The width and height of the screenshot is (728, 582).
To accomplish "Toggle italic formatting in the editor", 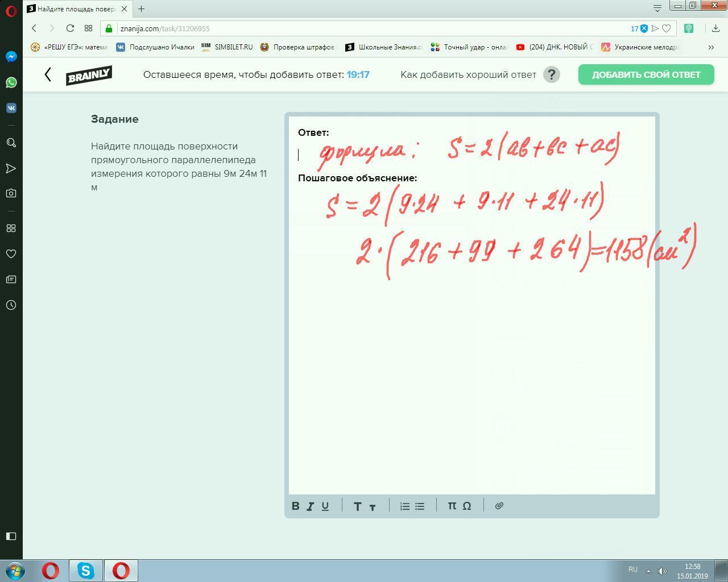I will [x=310, y=506].
